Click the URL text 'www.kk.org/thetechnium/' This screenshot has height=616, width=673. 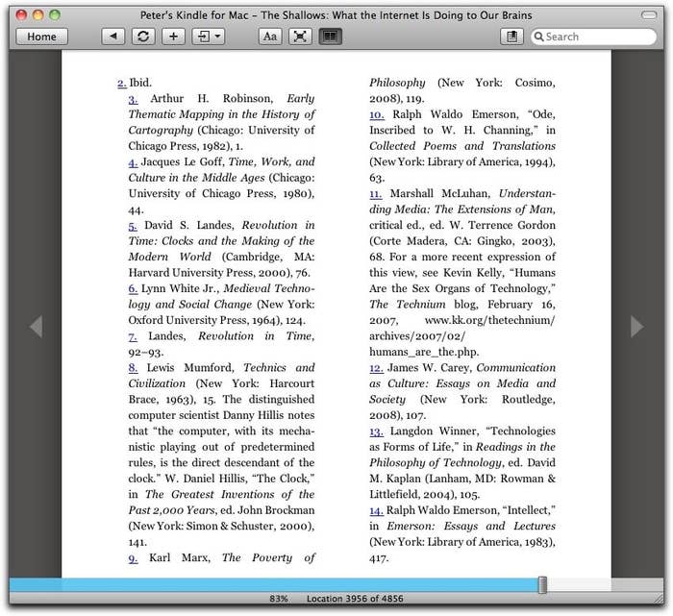click(x=489, y=320)
